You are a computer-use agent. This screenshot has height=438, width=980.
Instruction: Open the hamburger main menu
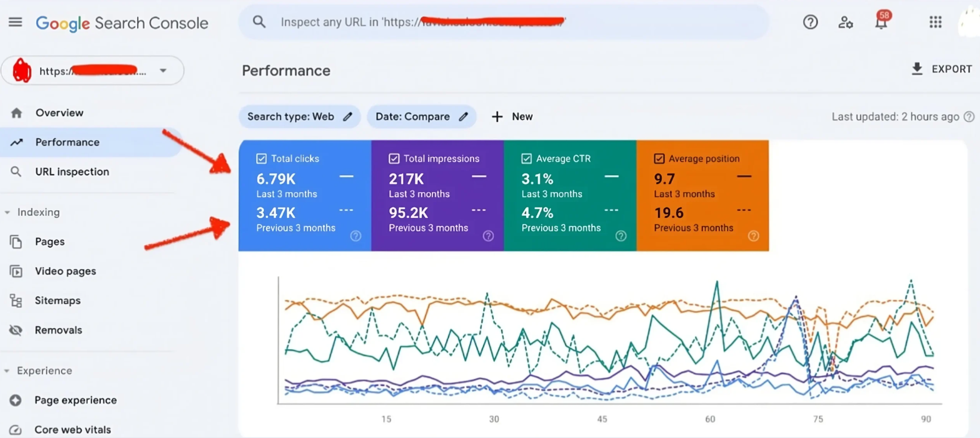[15, 22]
